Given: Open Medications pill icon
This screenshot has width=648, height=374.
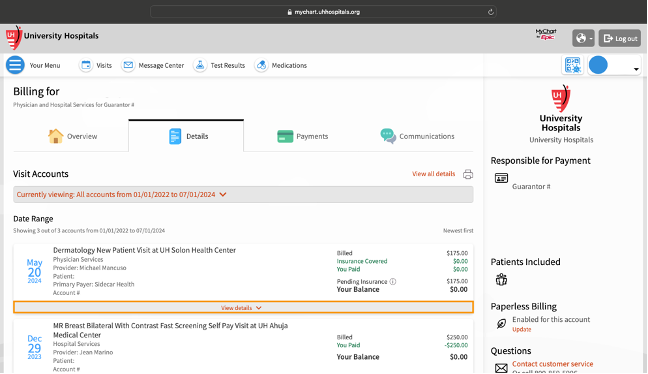Looking at the screenshot, I should pyautogui.click(x=261, y=65).
